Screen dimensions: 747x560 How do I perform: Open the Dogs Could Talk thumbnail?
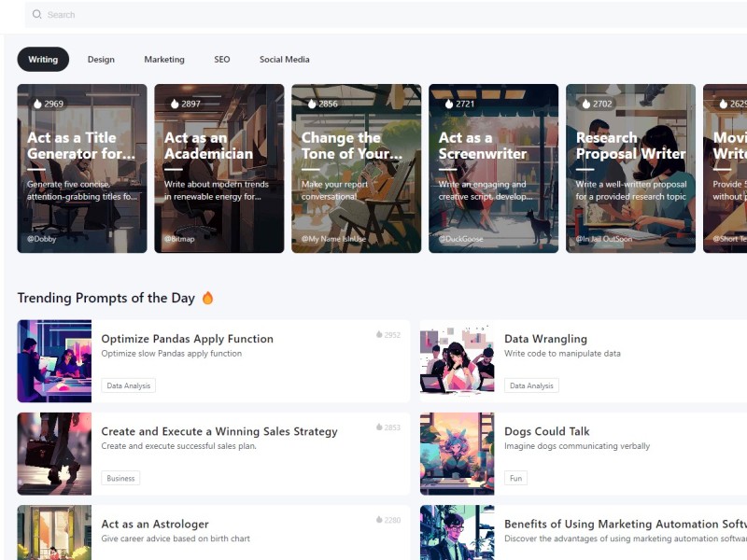[457, 454]
